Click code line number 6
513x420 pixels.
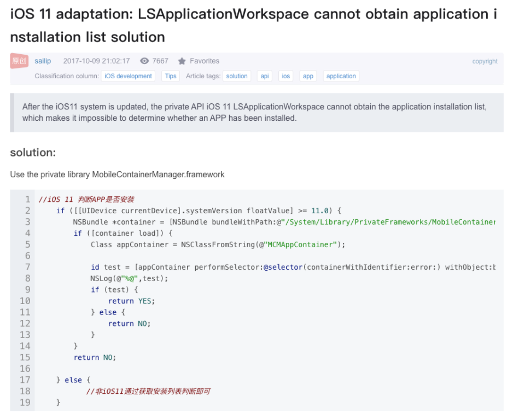point(28,256)
